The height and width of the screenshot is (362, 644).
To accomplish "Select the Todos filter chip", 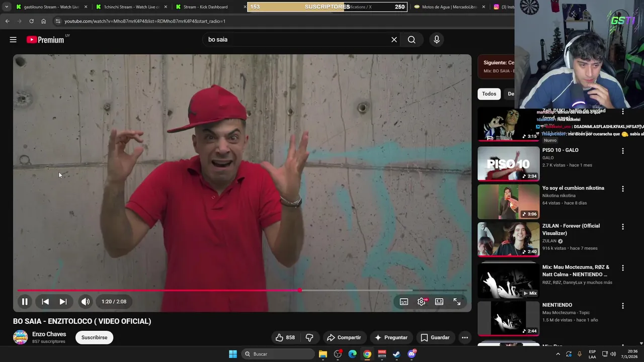I will 489,94.
